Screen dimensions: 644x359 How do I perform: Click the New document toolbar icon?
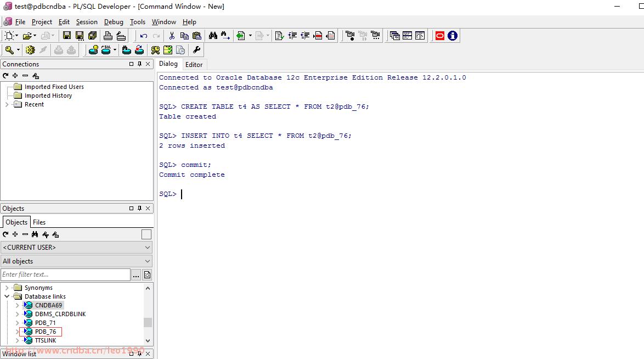[9, 36]
